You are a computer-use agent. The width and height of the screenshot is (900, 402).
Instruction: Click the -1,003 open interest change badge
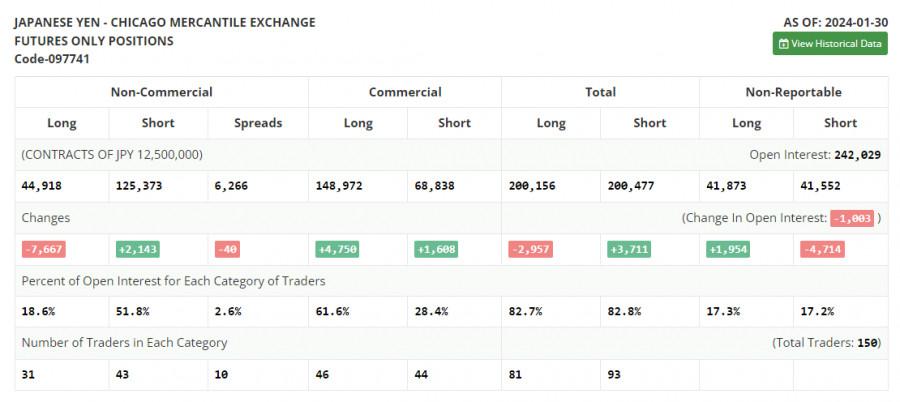pos(851,217)
